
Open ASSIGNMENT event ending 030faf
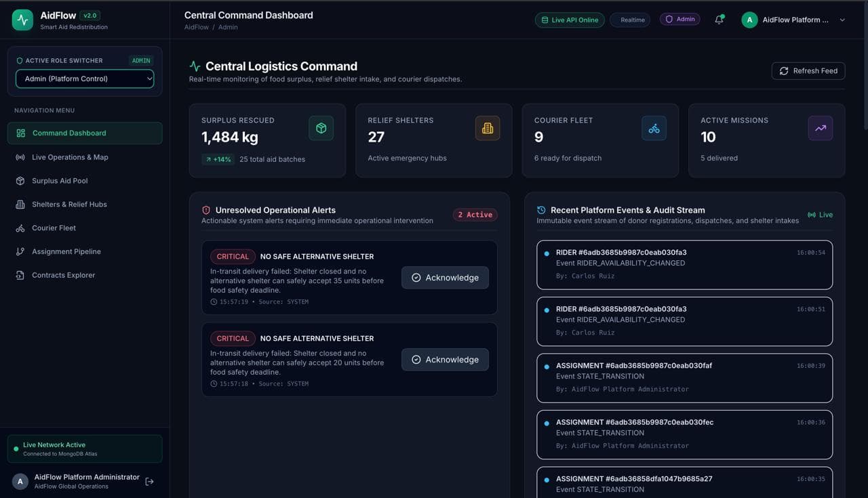(684, 378)
